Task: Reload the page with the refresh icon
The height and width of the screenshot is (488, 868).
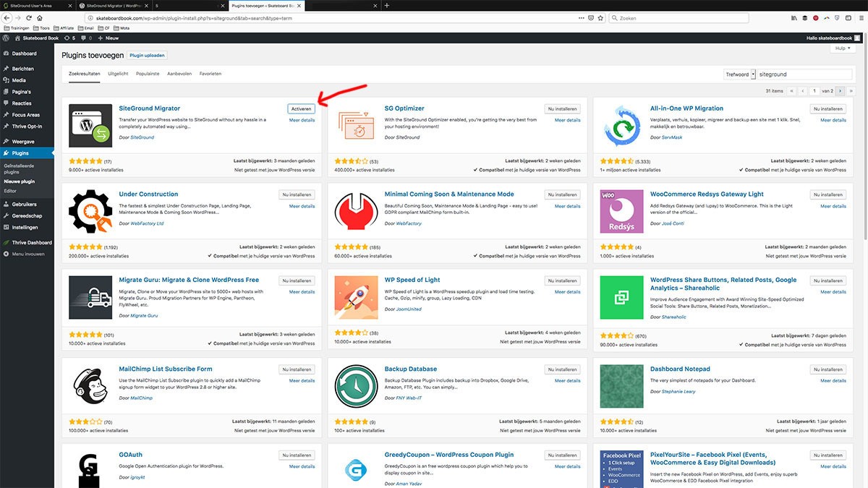Action: (x=28, y=17)
